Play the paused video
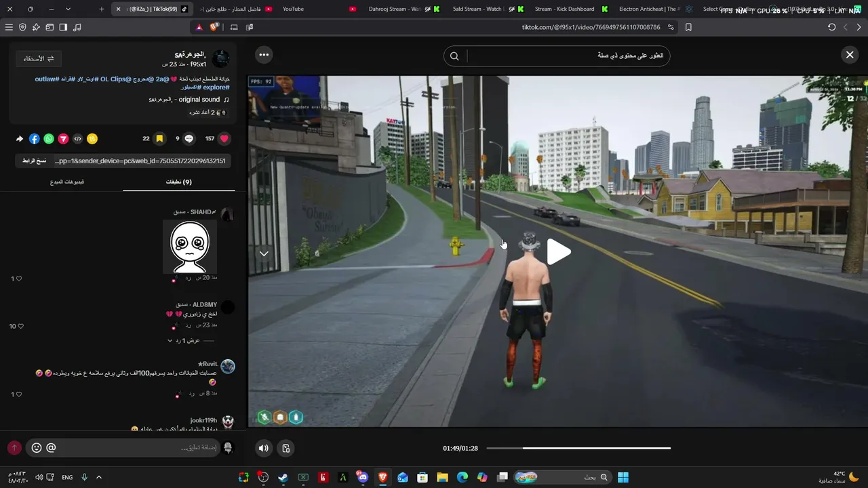This screenshot has height=488, width=868. (559, 252)
